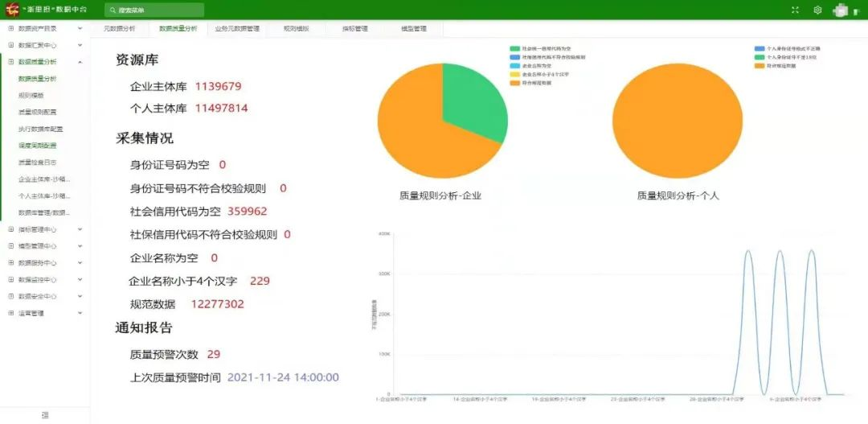The image size is (868, 424).
Task: Click the 数据安全中心 menu icon
Action: pos(11,296)
